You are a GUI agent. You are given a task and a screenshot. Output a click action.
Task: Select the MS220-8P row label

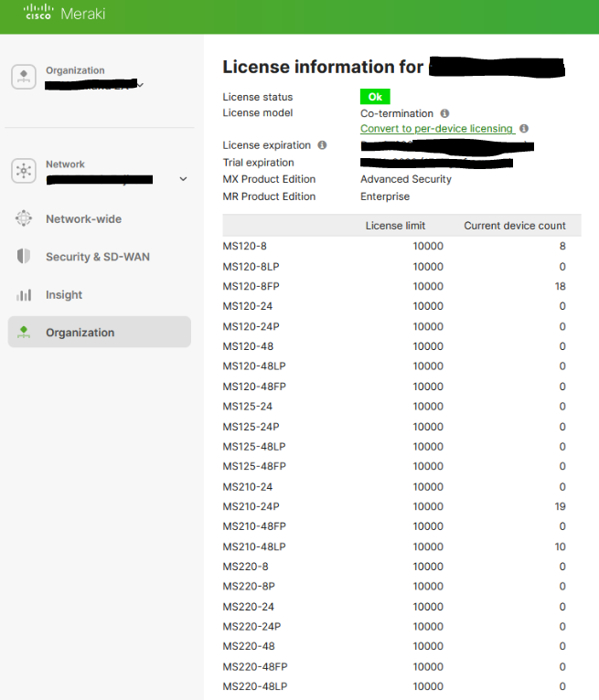click(x=249, y=586)
